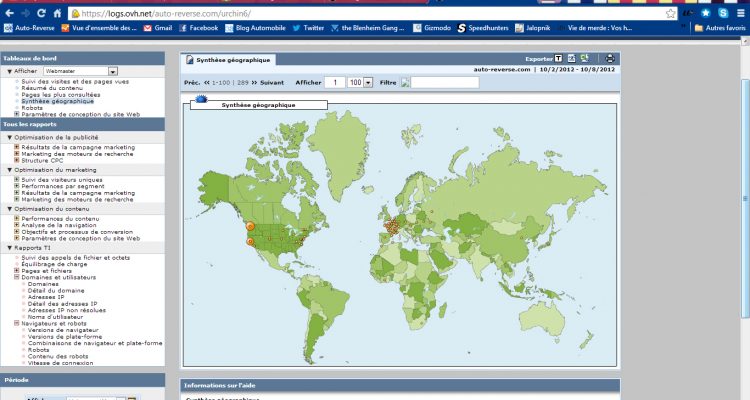
Task: Export report as text with T icon
Action: [558, 59]
